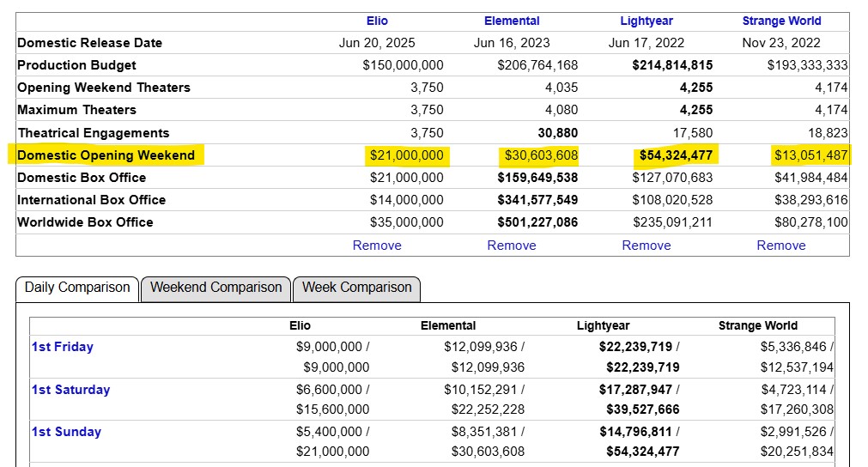Screen dimensions: 868x467
Task: Select Lightyear's $54,324,477 opening weekend value
Action: pos(676,155)
